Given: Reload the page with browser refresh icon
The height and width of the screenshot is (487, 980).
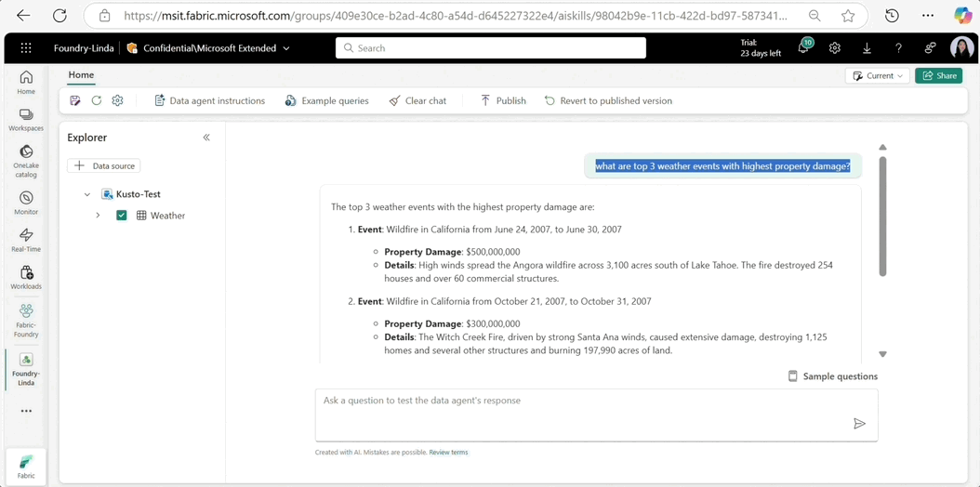Looking at the screenshot, I should [60, 16].
